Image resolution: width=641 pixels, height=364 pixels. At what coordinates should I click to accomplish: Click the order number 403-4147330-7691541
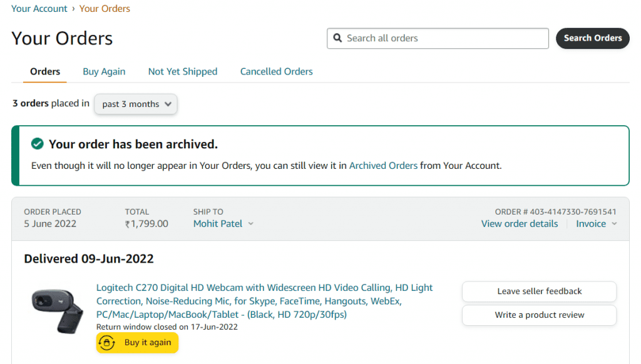pyautogui.click(x=573, y=211)
